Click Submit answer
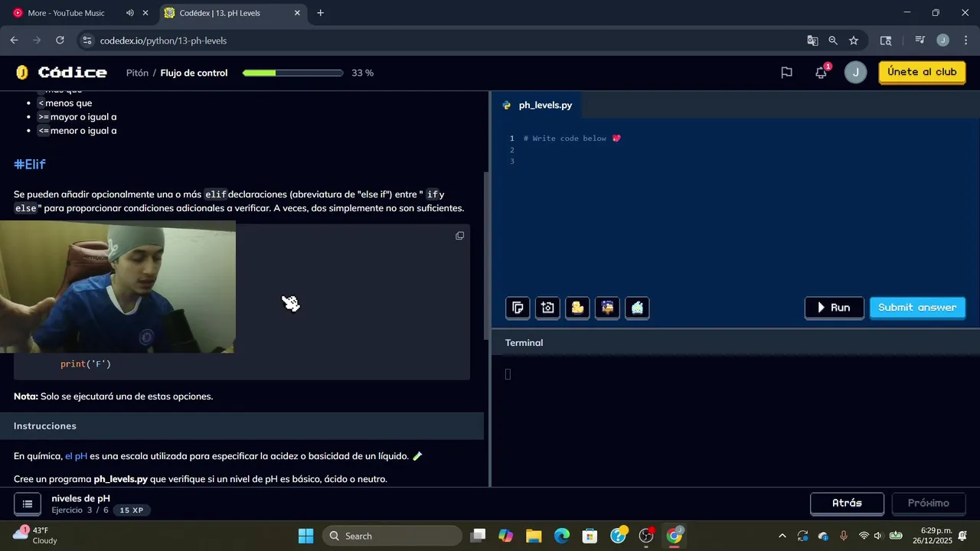 click(x=917, y=308)
